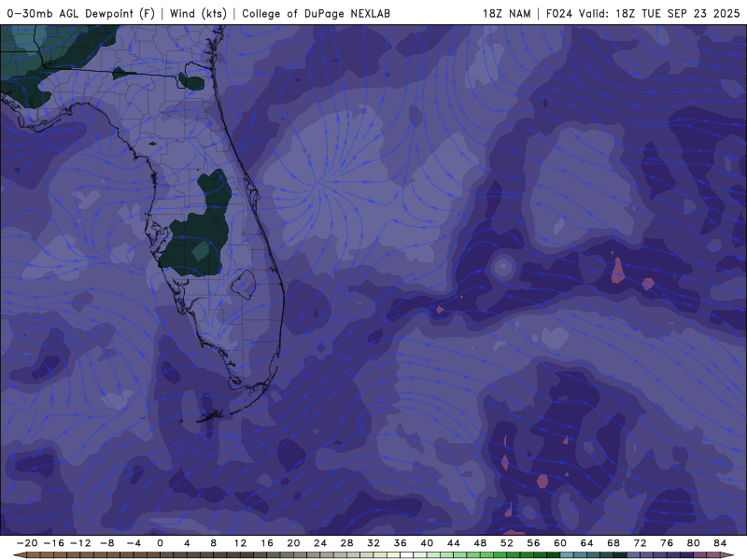This screenshot has width=747, height=560.
Task: Pick the 36 tick label on legend
Action: (x=401, y=543)
